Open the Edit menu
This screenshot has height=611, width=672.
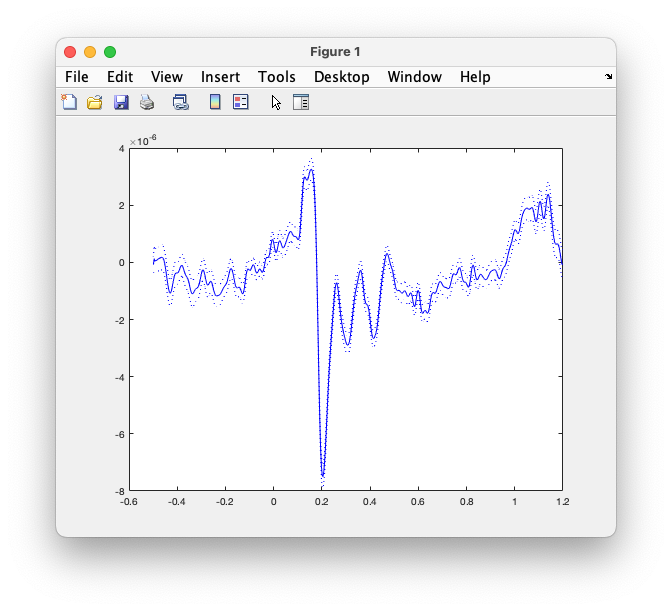(120, 77)
